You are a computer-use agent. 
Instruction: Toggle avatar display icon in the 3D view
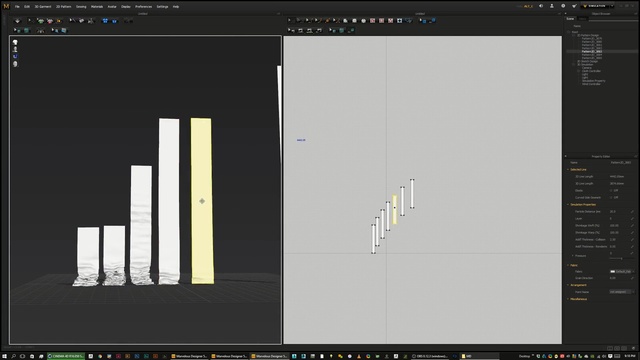pyautogui.click(x=15, y=49)
